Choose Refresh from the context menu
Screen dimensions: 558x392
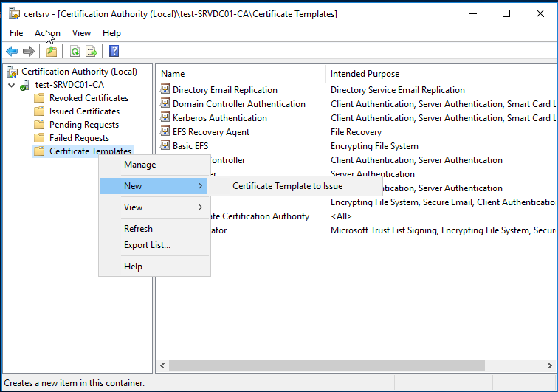pyautogui.click(x=155, y=229)
